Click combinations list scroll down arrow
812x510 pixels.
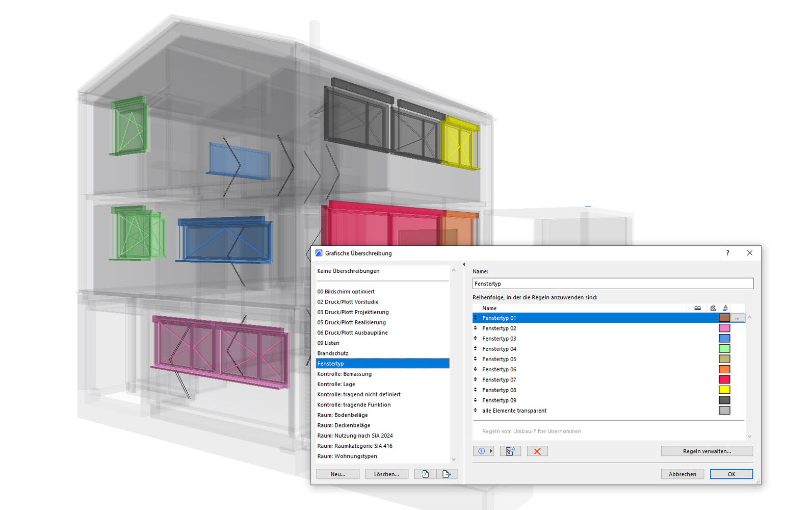[454, 459]
